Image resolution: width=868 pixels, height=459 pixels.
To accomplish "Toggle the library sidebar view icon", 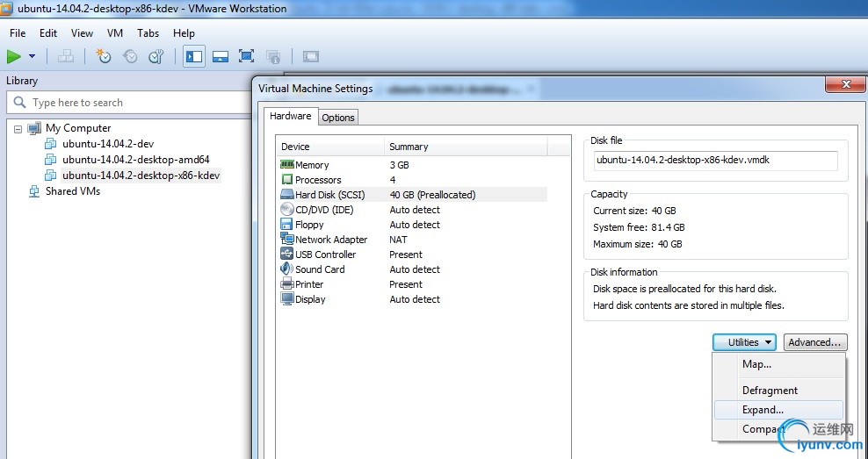I will click(x=194, y=56).
